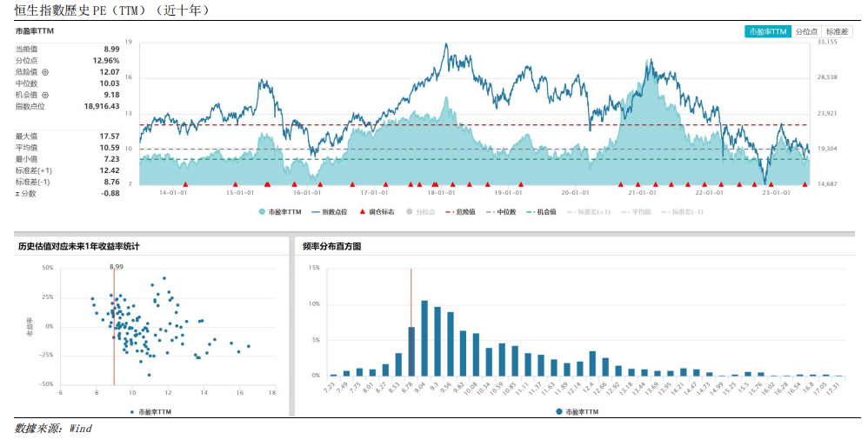
Task: Click the 18-01-01 date label on the axis
Action: 441,193
